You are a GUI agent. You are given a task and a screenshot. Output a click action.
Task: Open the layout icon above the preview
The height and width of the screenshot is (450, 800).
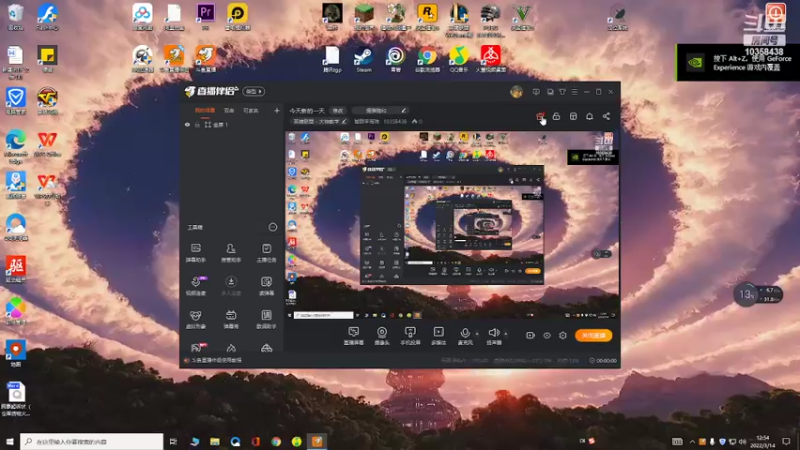573,117
